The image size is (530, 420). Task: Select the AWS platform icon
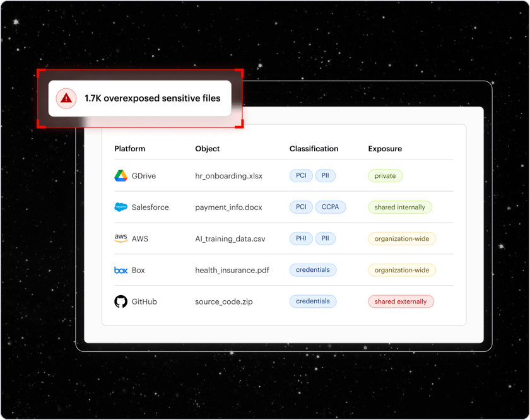[x=120, y=238]
